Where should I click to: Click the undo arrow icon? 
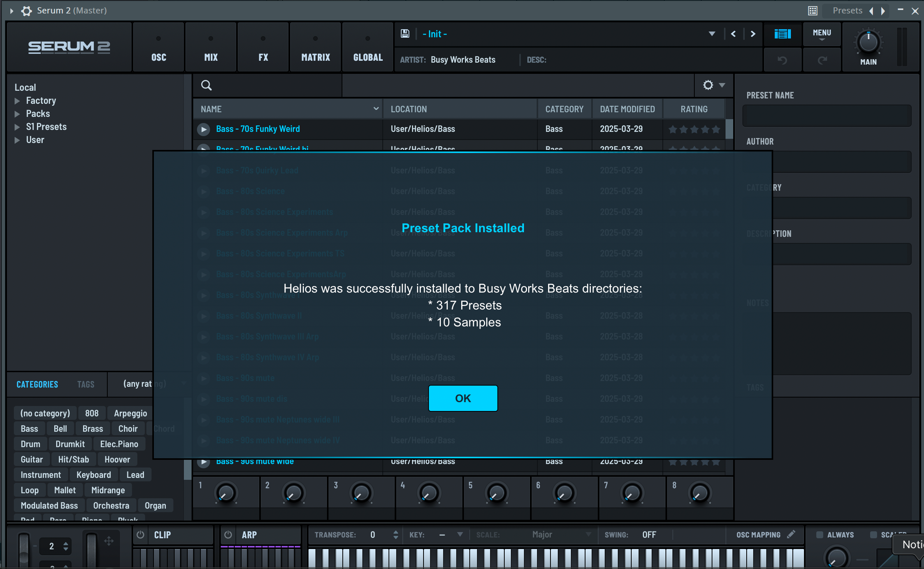point(783,60)
